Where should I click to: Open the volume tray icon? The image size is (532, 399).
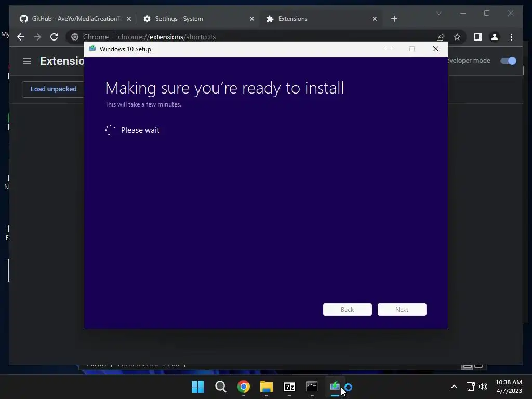point(483,387)
